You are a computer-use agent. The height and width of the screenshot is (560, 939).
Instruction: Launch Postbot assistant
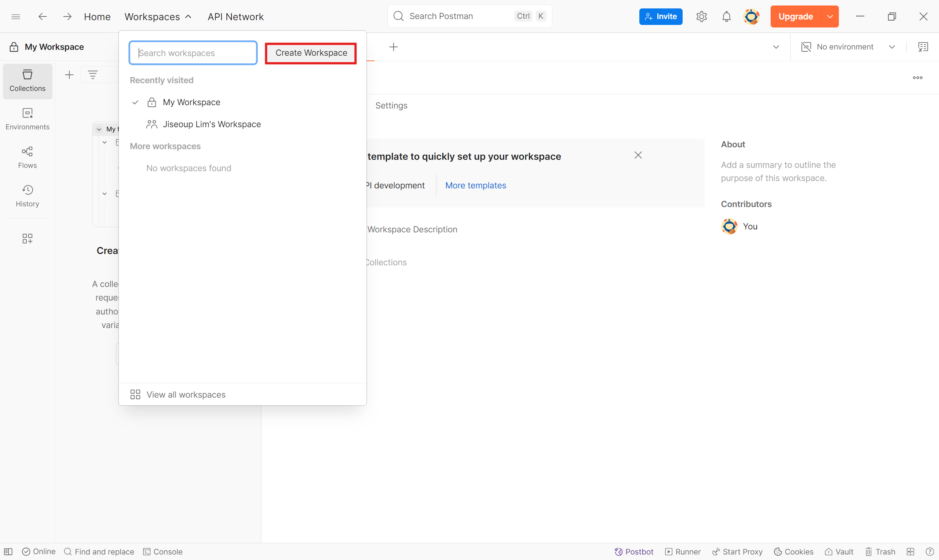point(633,552)
